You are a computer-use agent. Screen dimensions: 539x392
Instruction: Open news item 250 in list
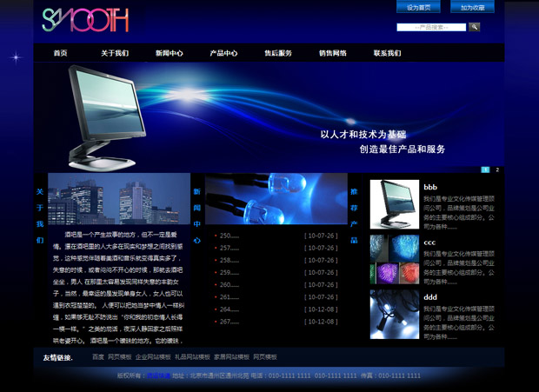tap(230, 236)
